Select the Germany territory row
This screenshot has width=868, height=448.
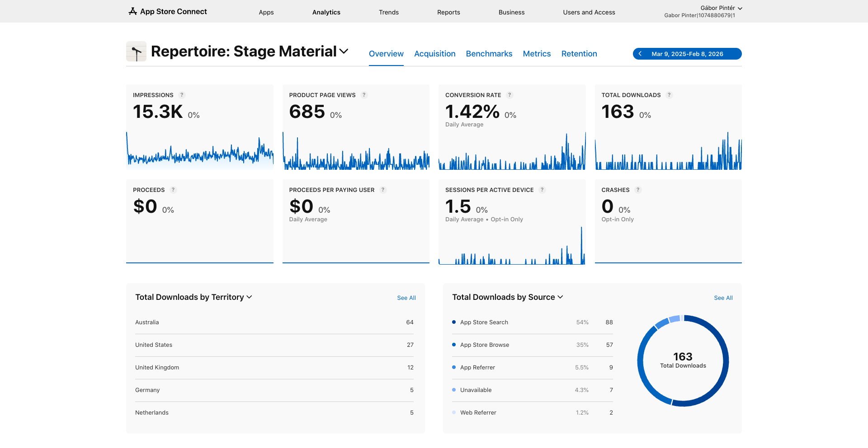274,390
